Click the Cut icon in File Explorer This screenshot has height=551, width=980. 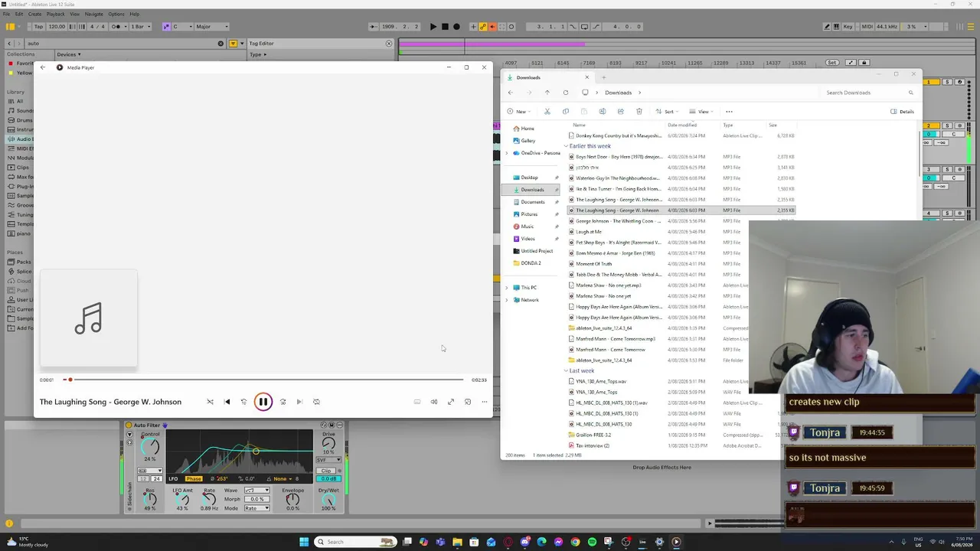pyautogui.click(x=547, y=112)
